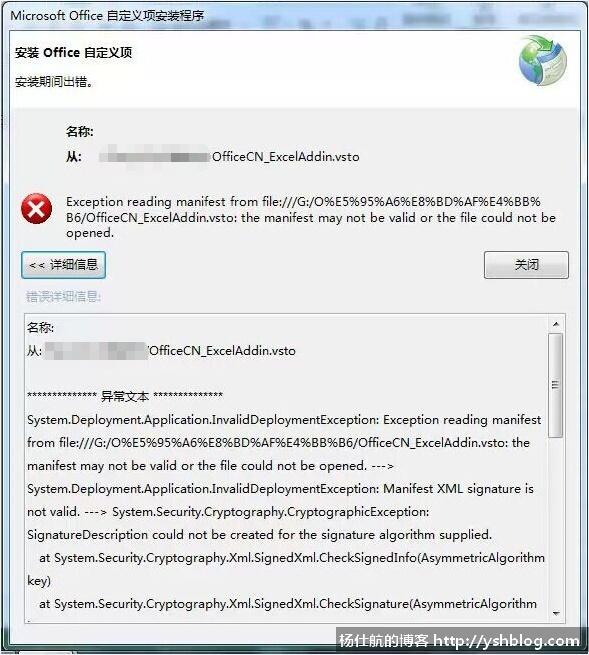Click the scrollbar down arrow
This screenshot has height=655, width=589.
556,614
